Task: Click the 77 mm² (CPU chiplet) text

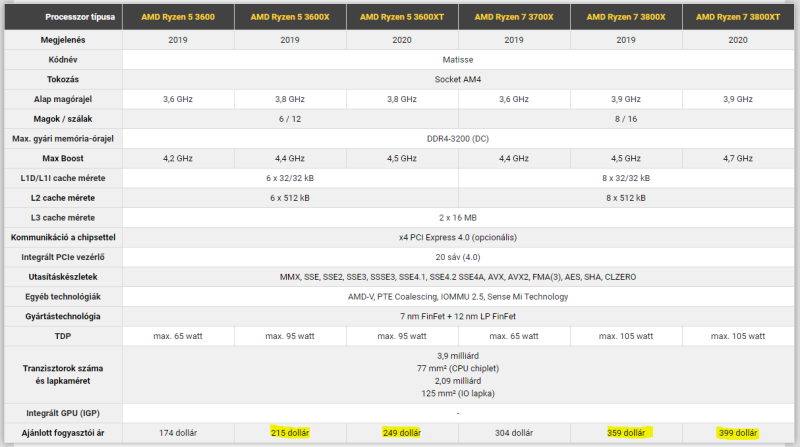Action: coord(458,368)
